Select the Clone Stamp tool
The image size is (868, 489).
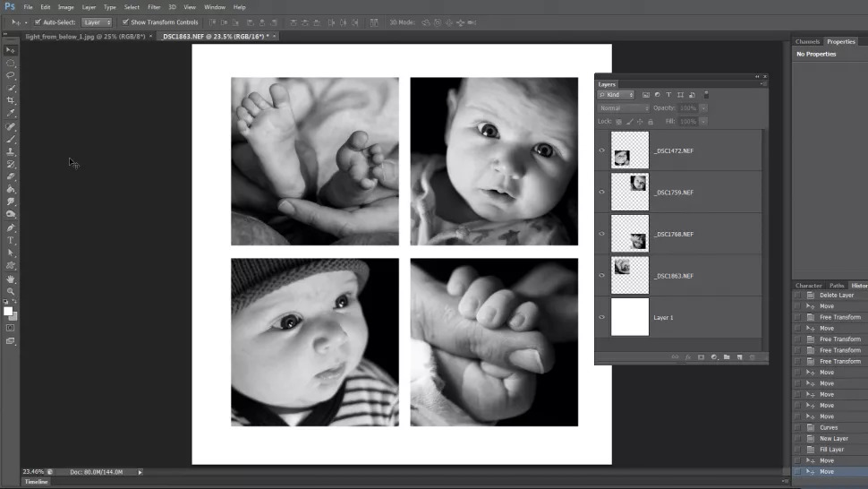[11, 151]
